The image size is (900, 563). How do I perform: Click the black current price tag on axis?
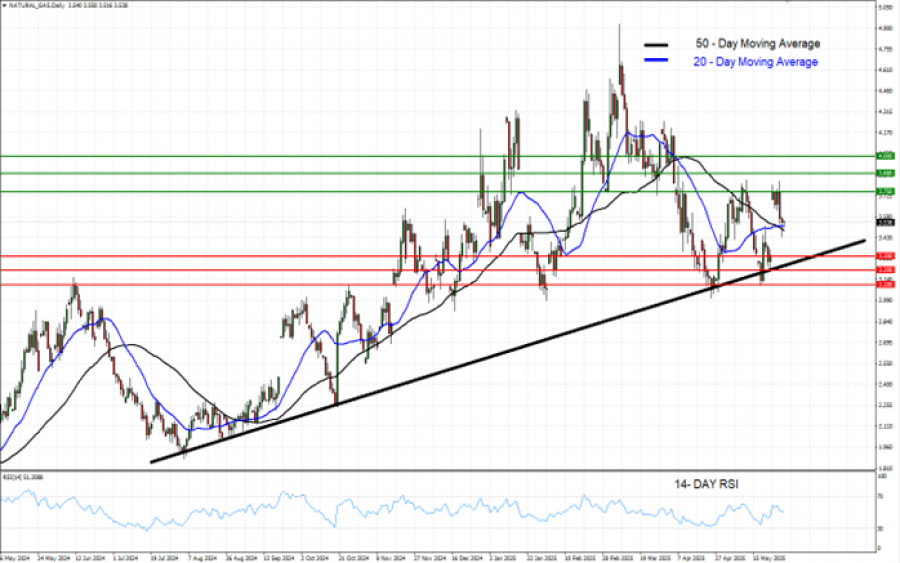(x=885, y=222)
